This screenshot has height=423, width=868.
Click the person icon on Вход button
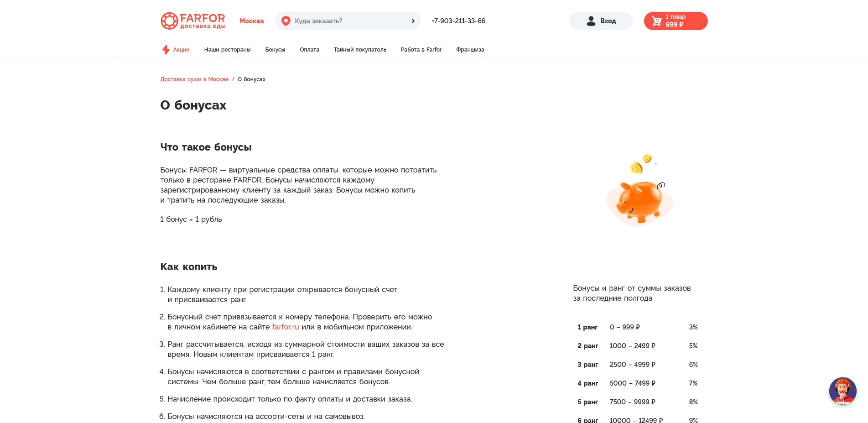click(592, 21)
